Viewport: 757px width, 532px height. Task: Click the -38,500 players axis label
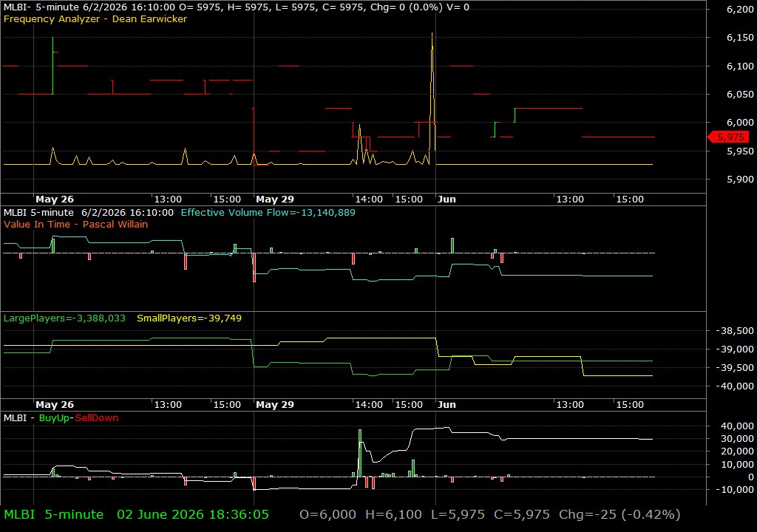click(x=734, y=331)
